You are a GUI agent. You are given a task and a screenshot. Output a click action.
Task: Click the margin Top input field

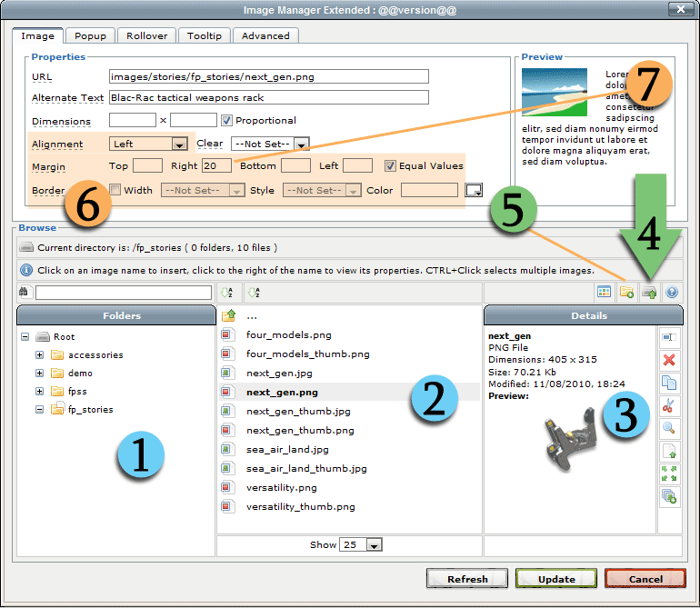(x=148, y=165)
